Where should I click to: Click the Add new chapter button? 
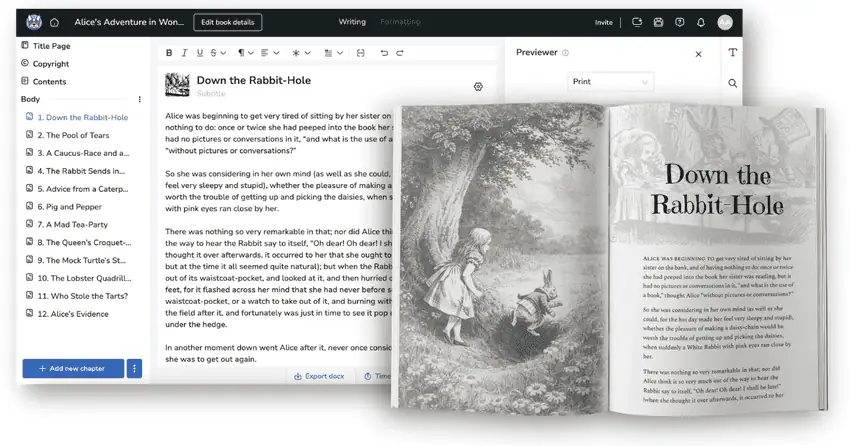(x=73, y=369)
